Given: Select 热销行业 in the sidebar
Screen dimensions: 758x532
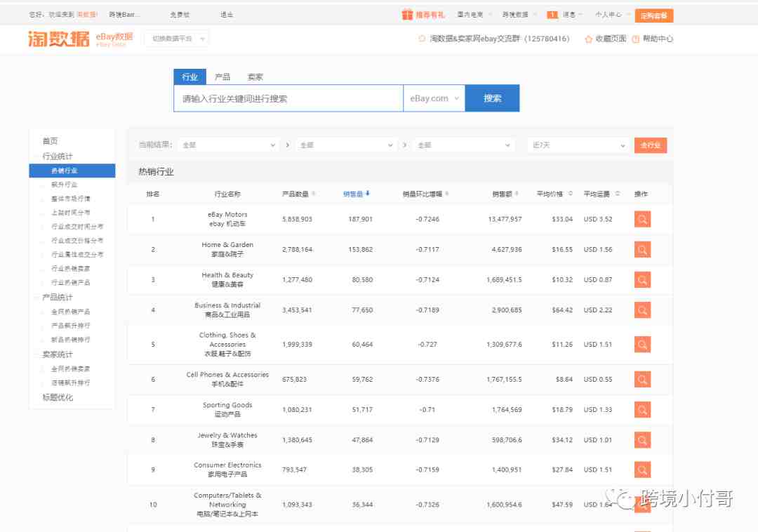Looking at the screenshot, I should coord(72,171).
